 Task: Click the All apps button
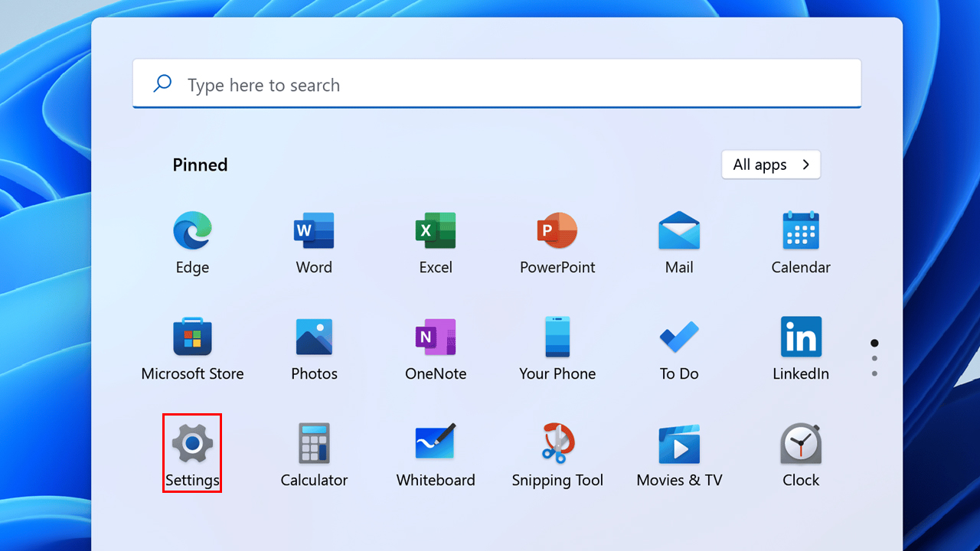[771, 165]
